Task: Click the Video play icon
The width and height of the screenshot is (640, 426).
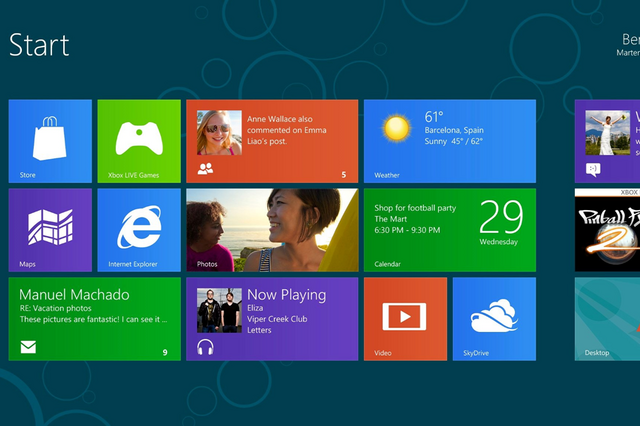Action: [404, 316]
